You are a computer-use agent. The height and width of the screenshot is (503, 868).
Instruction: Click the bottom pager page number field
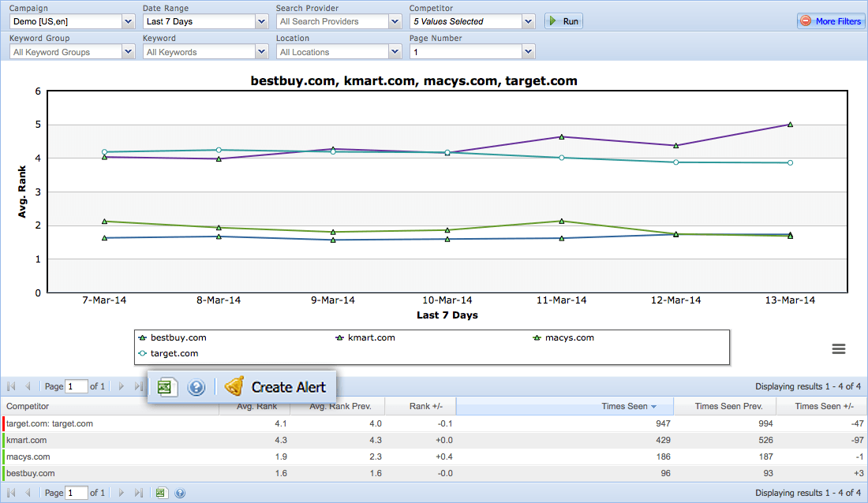coord(77,493)
